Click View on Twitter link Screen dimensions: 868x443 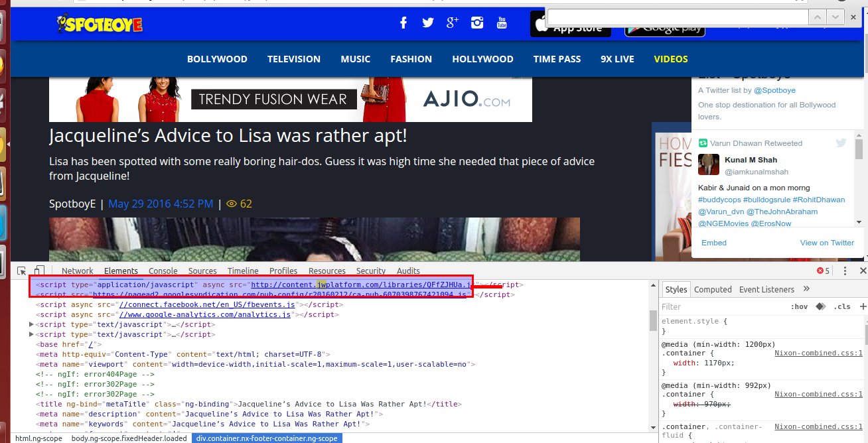tap(827, 243)
